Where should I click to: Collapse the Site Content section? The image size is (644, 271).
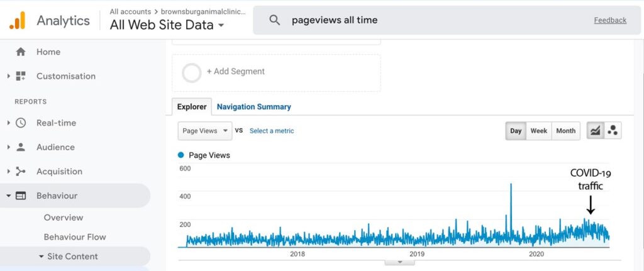41,257
